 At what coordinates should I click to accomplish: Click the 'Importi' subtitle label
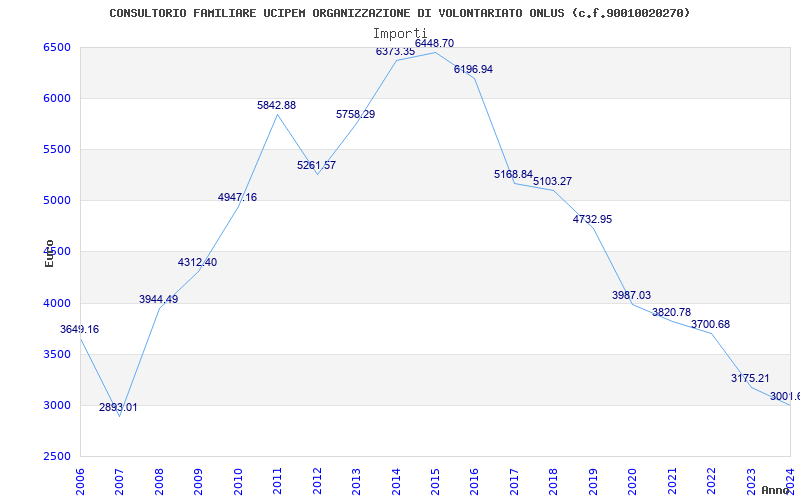click(399, 34)
